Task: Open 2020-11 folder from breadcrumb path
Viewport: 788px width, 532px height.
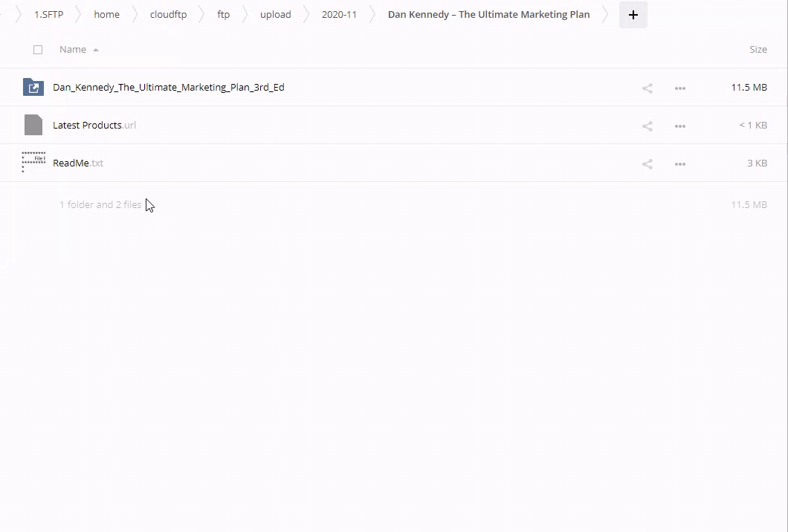Action: click(x=339, y=15)
